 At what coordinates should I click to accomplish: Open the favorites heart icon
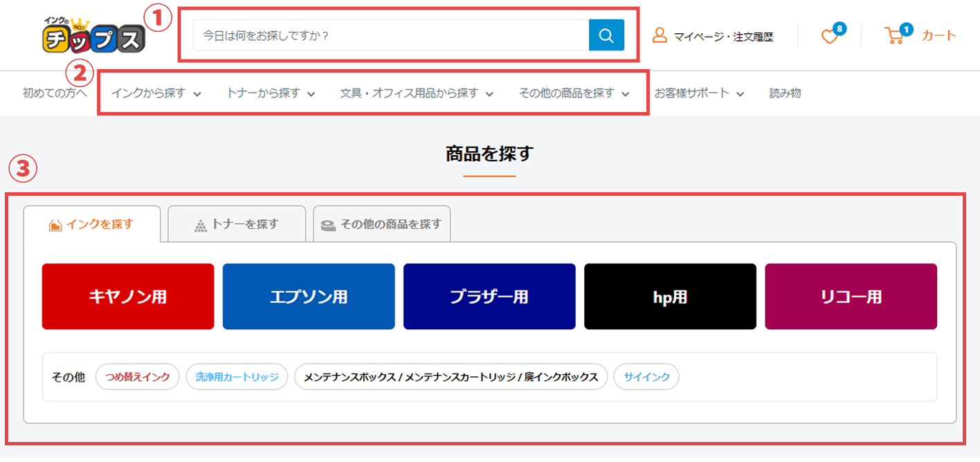tap(829, 36)
